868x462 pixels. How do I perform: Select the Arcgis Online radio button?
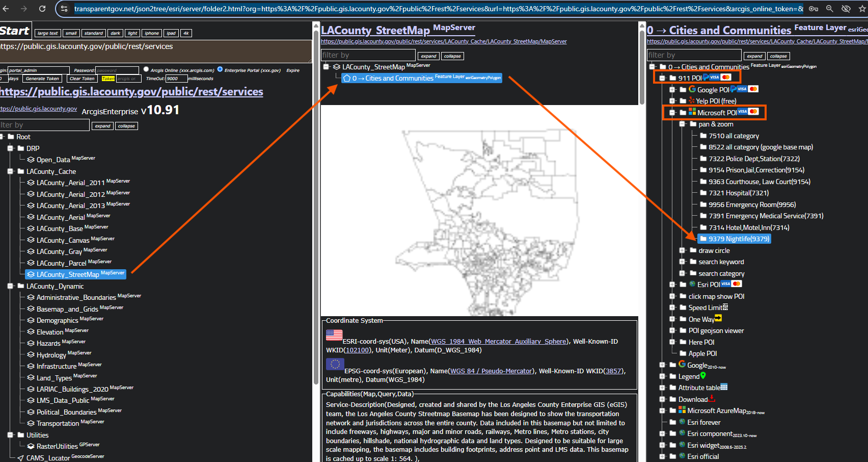146,69
